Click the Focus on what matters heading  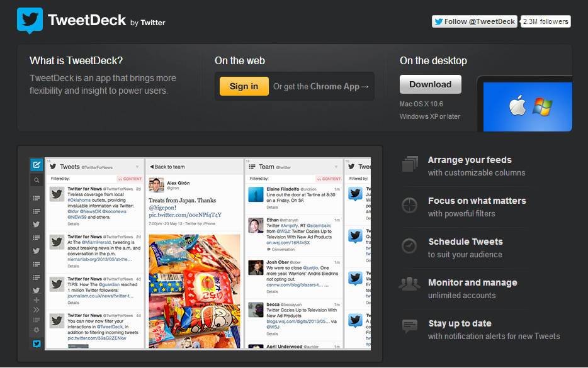477,201
